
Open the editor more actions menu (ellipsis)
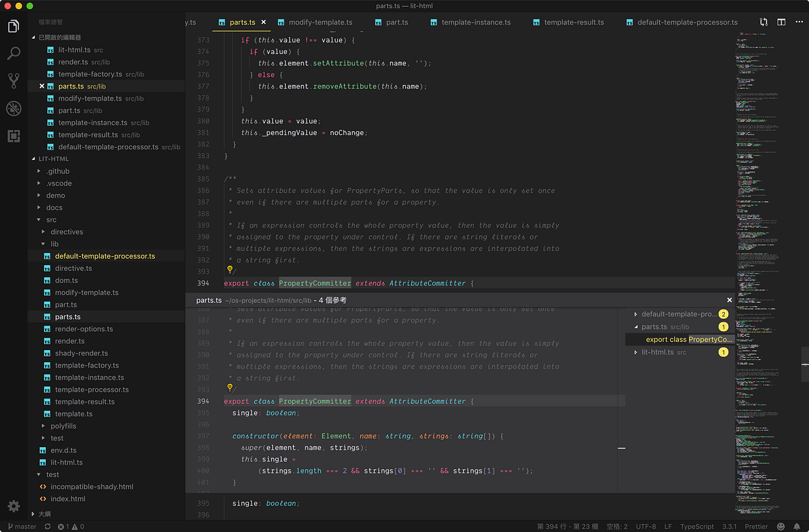tap(798, 22)
